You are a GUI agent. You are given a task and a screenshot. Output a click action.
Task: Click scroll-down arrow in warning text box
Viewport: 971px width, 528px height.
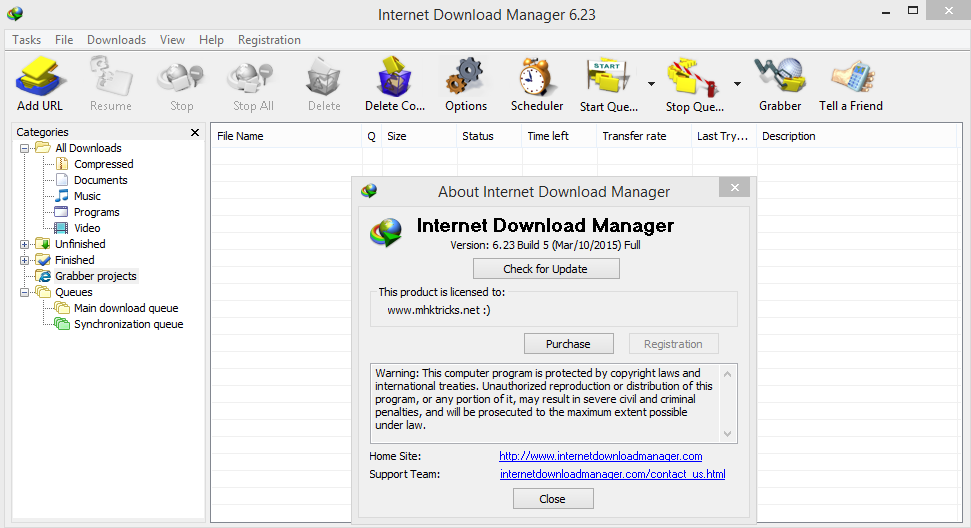(x=728, y=434)
